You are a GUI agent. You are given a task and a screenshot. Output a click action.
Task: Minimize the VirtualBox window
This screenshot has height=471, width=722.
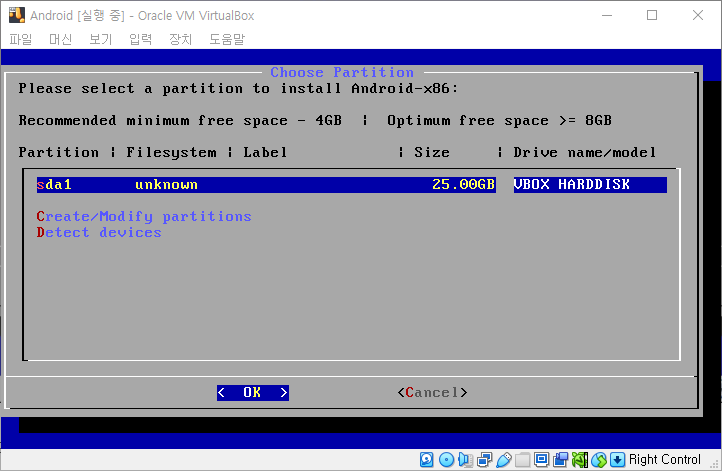pos(607,15)
